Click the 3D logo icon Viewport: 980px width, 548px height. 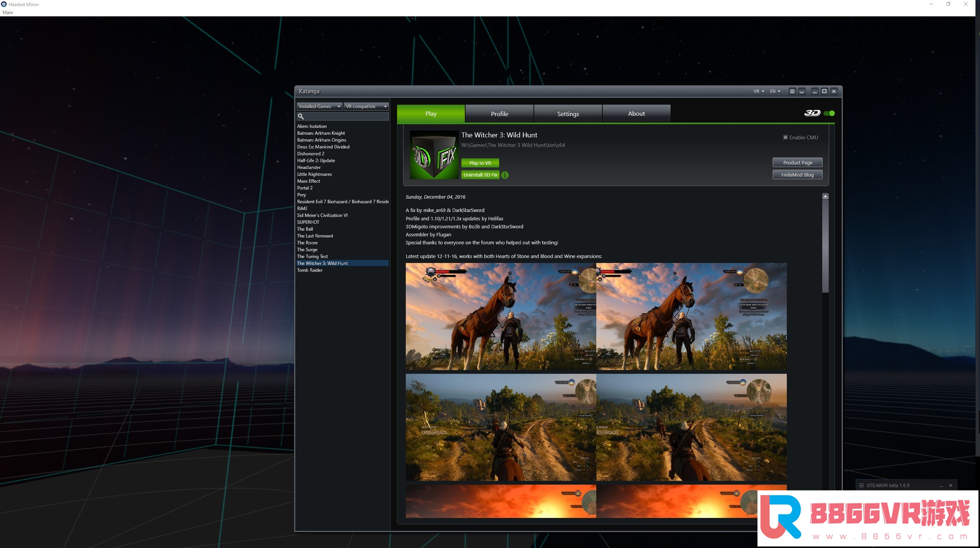point(812,113)
